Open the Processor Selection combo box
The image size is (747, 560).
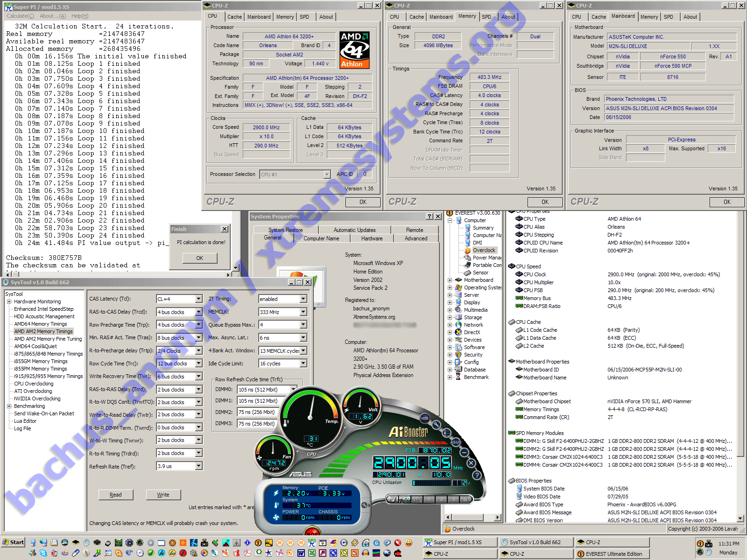[327, 175]
